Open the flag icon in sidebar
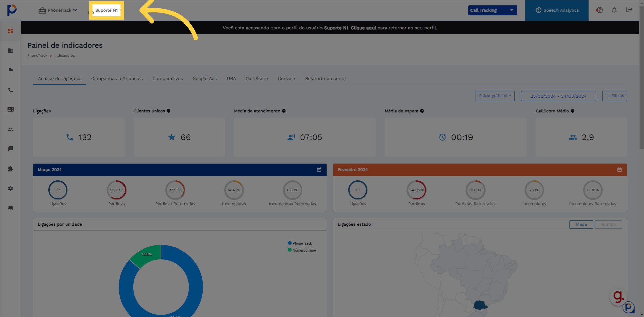 (11, 70)
